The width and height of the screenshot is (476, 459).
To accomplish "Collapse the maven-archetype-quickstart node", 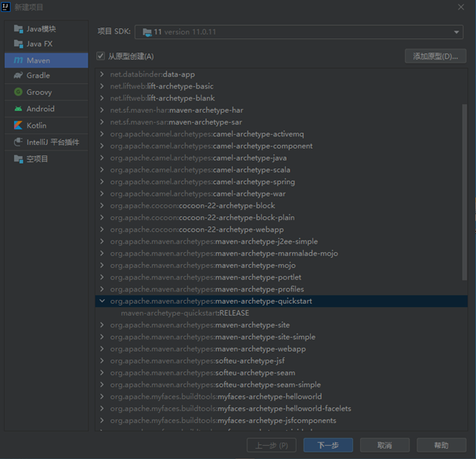I will coord(102,301).
